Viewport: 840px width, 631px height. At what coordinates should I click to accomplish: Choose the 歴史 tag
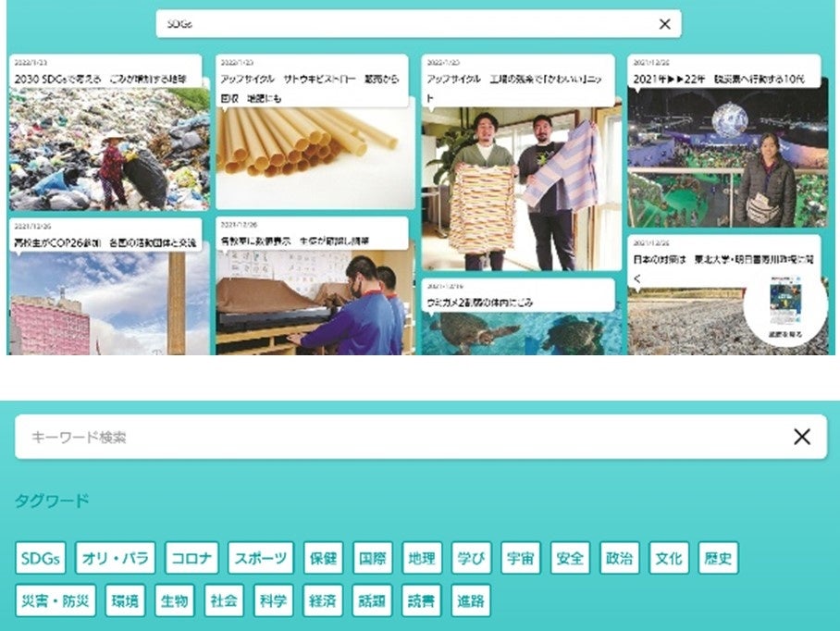point(718,558)
